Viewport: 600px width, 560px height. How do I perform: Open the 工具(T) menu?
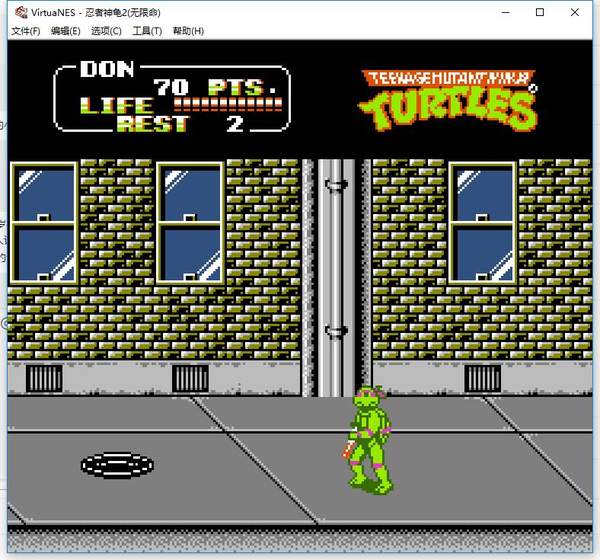[147, 31]
